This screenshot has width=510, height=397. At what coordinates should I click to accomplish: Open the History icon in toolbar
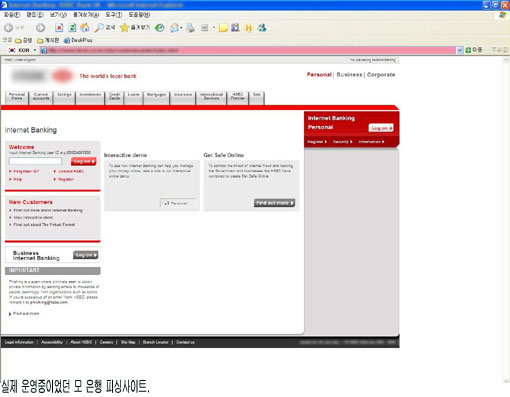point(160,28)
